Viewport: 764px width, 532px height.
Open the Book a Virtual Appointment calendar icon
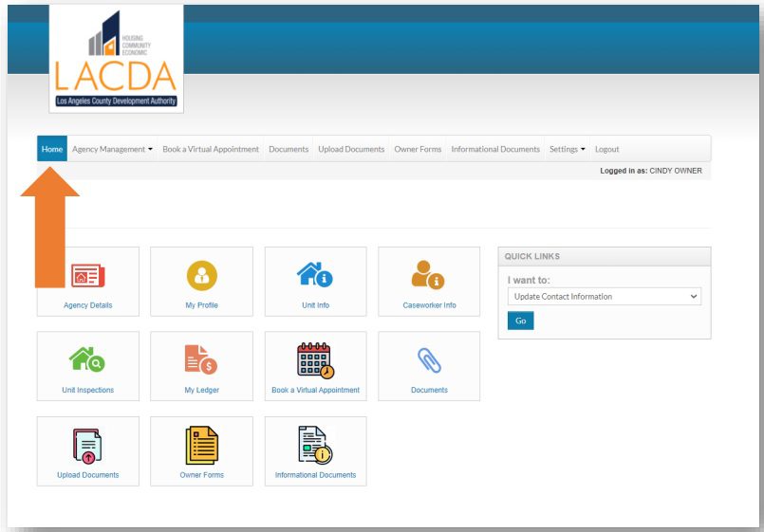[x=315, y=359]
